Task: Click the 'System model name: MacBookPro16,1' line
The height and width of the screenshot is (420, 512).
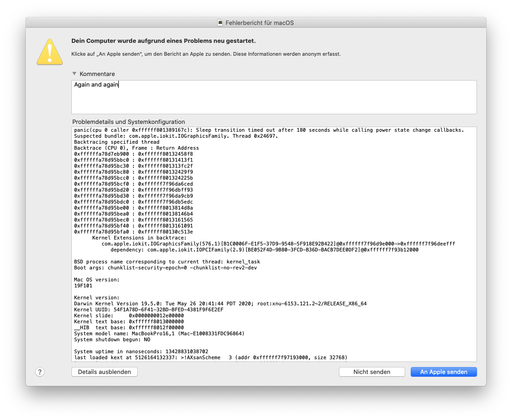Action: (159, 333)
